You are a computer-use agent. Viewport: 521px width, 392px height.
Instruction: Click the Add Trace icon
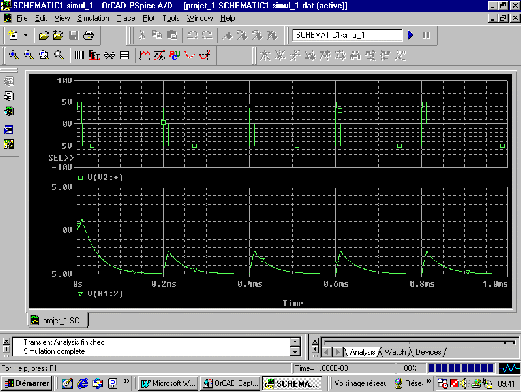click(144, 55)
